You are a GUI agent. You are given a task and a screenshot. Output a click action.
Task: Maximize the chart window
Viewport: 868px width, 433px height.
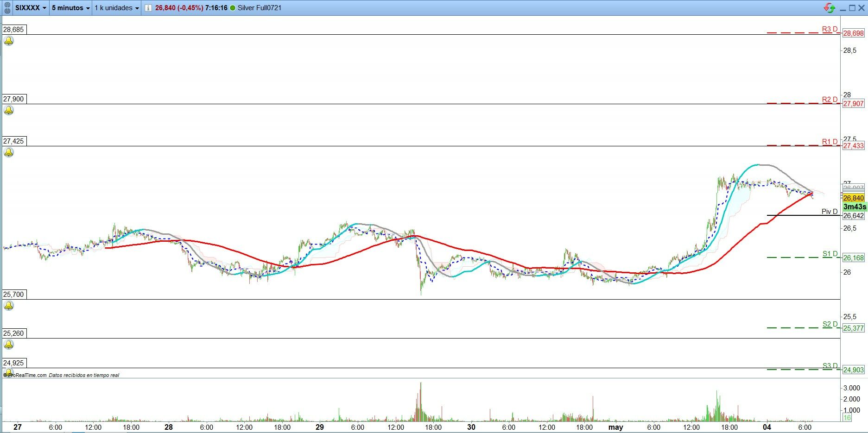point(852,8)
